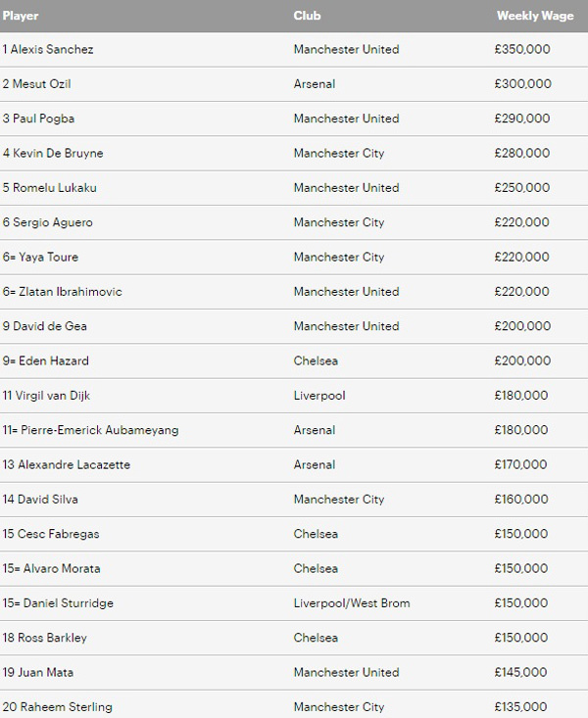
Task: Click the Weekly Wage column header
Action: pos(528,16)
